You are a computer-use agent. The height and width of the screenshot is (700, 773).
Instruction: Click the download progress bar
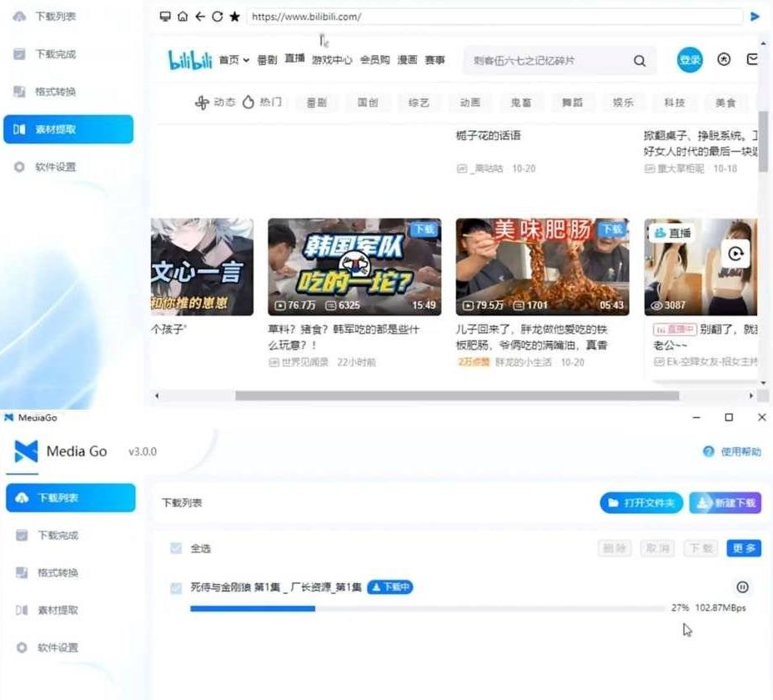pyautogui.click(x=428, y=609)
